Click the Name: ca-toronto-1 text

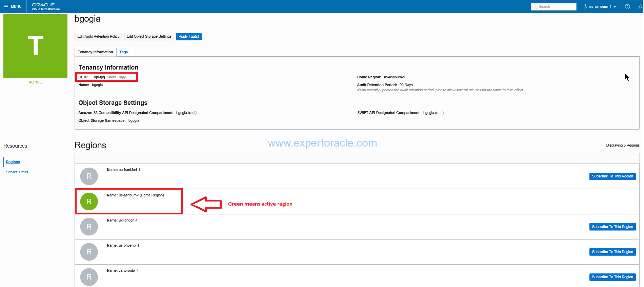122,270
